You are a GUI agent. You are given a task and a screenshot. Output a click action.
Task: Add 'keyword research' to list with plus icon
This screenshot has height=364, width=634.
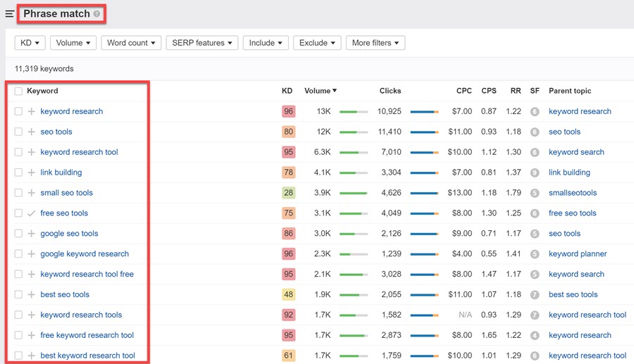pyautogui.click(x=31, y=111)
